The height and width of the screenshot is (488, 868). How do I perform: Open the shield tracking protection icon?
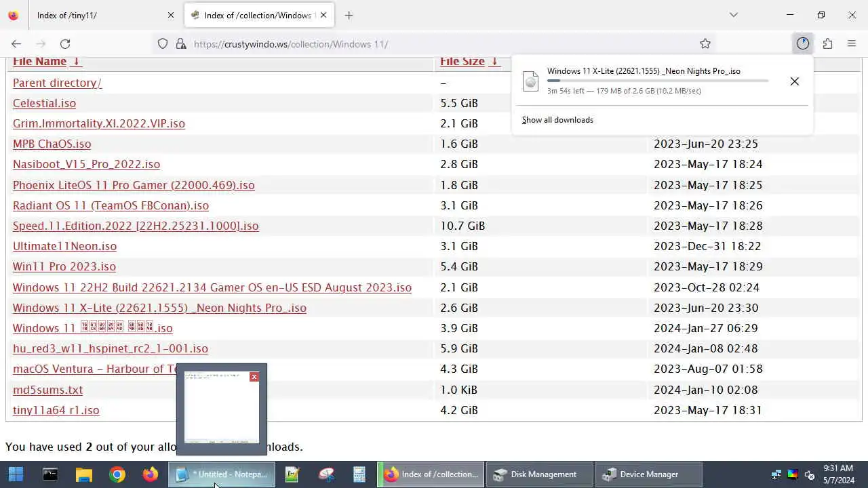pyautogui.click(x=163, y=43)
